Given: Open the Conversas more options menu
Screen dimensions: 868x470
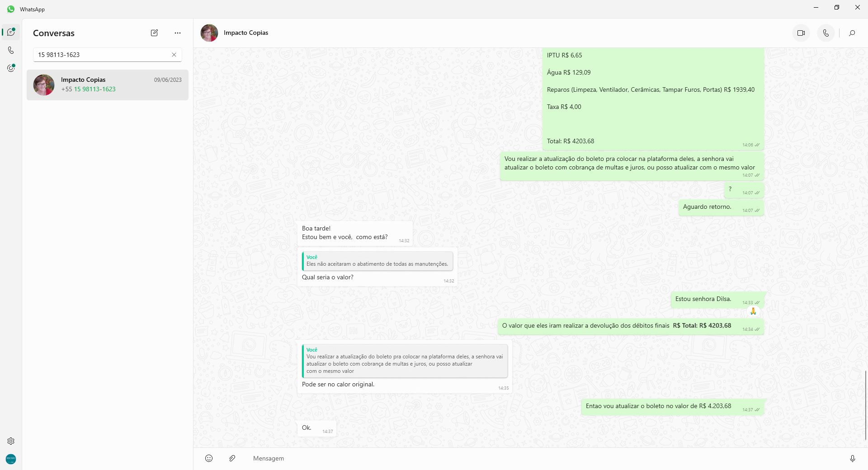Looking at the screenshot, I should click(178, 33).
